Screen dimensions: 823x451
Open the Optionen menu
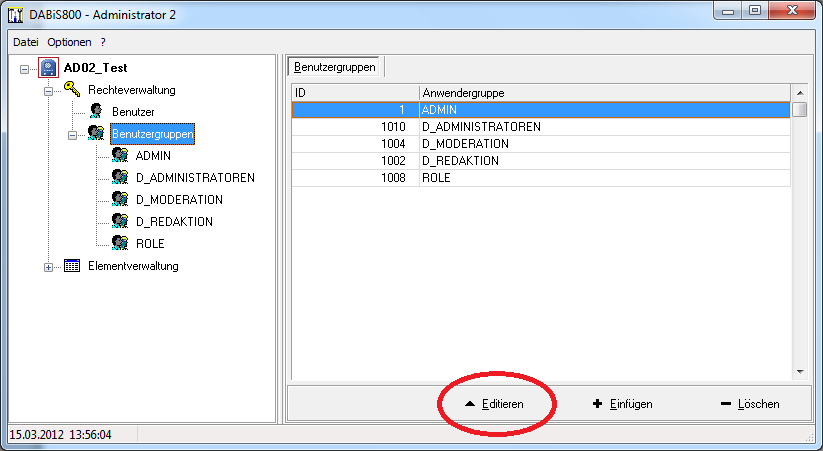[69, 43]
